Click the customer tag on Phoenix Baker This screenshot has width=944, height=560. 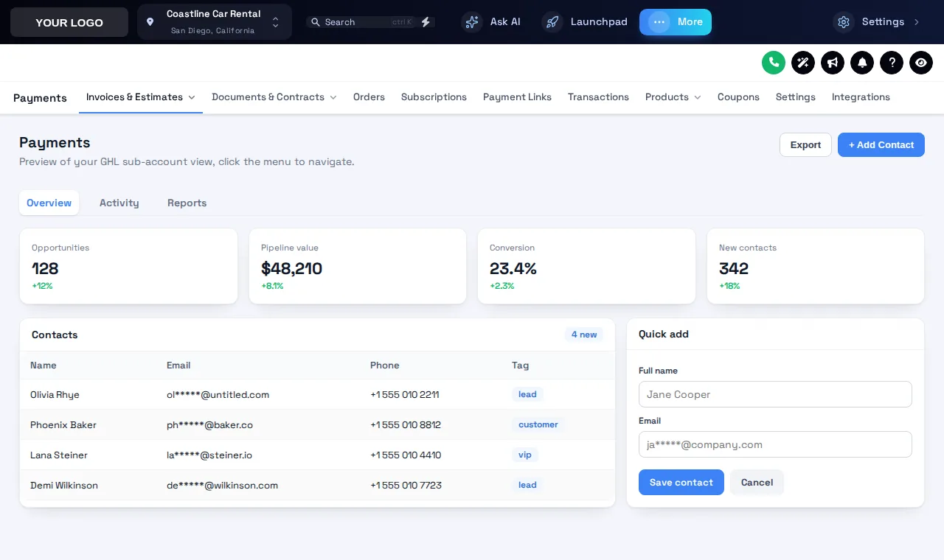(x=538, y=424)
